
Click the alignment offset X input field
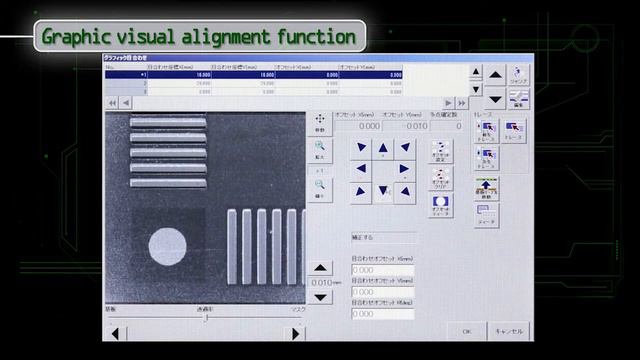pyautogui.click(x=383, y=270)
